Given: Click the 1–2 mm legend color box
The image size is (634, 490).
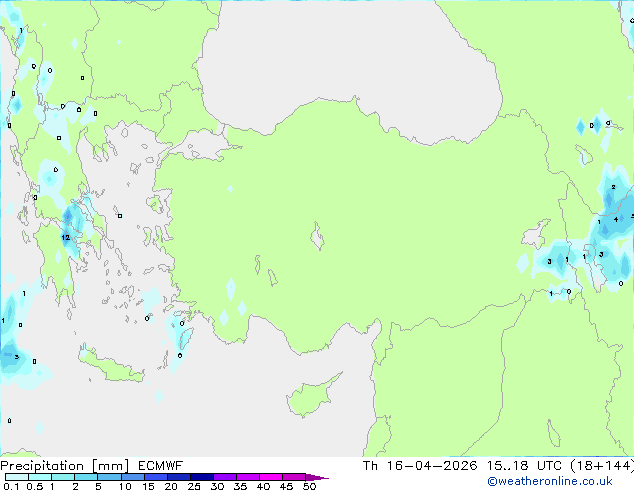Looking at the screenshot, I should (63, 477).
